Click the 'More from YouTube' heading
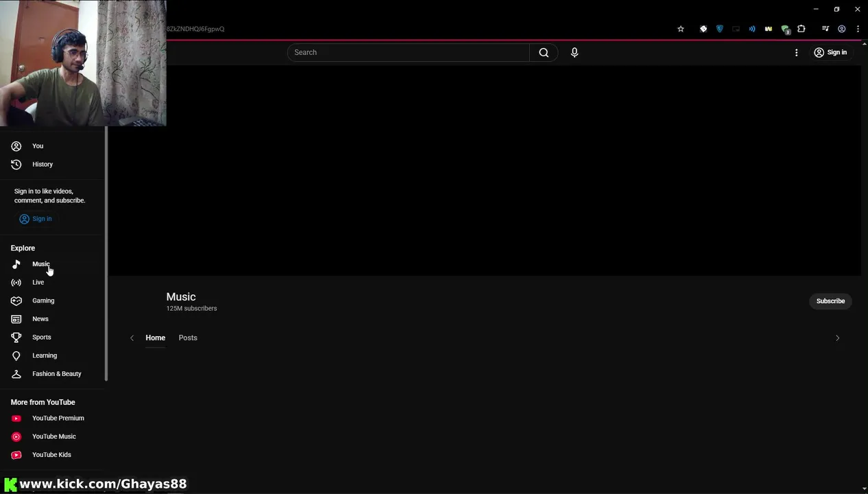 pos(43,403)
